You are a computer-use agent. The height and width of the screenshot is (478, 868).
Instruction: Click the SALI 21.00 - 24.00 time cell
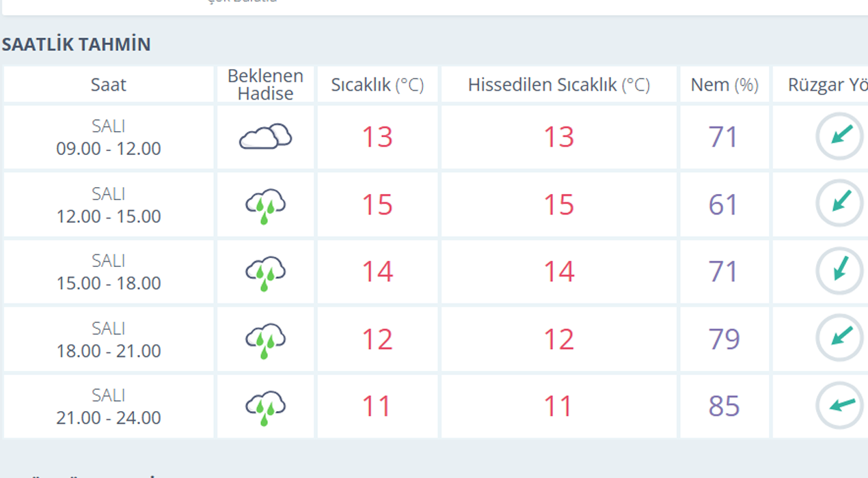[x=109, y=406]
